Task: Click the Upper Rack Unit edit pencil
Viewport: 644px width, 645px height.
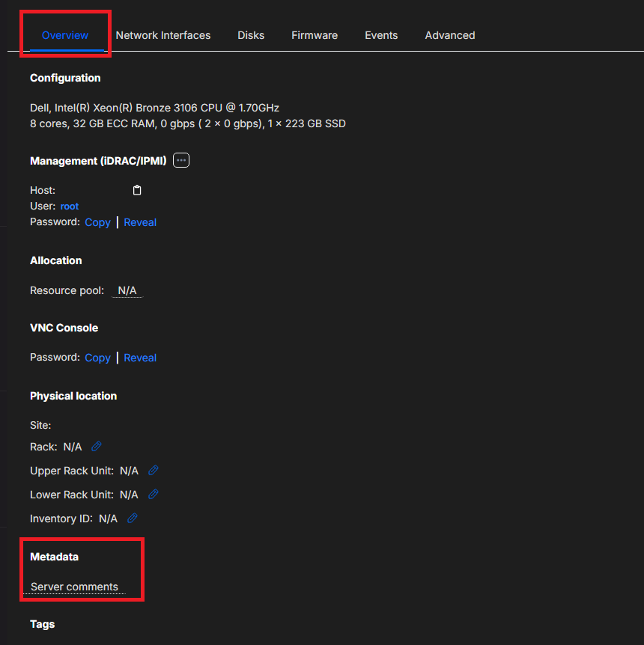Action: 154,470
